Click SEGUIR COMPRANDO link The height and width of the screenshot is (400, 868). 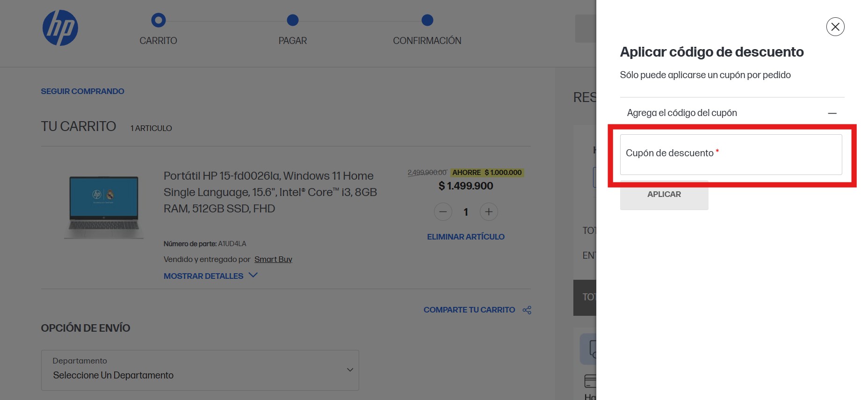click(82, 91)
